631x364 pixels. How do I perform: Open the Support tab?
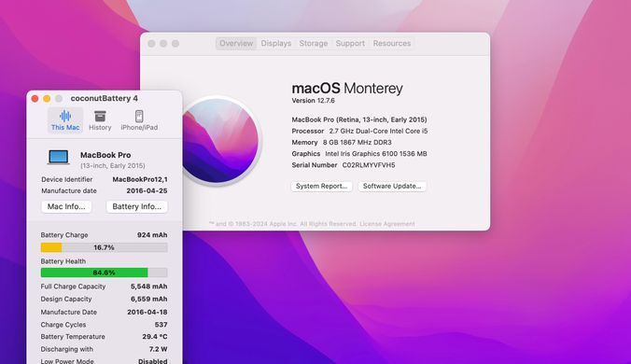[350, 44]
